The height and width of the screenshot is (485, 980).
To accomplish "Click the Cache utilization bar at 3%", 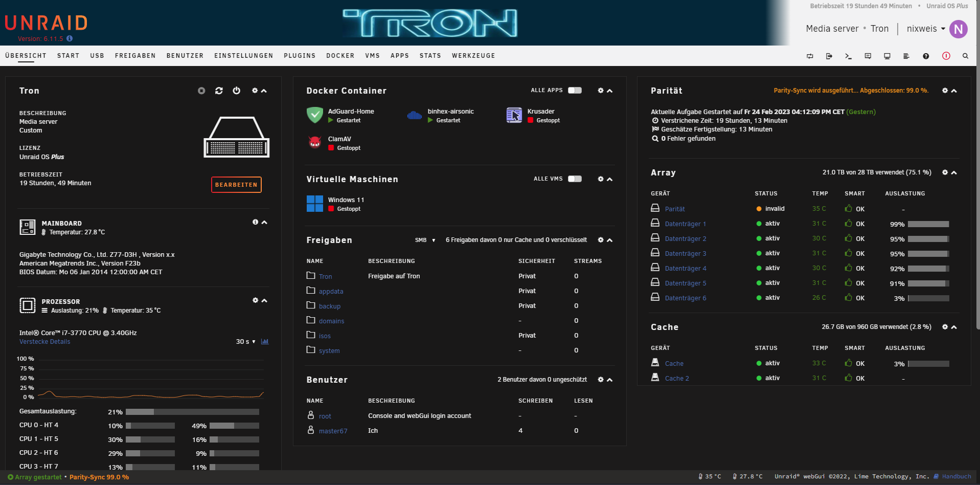I will click(928, 364).
